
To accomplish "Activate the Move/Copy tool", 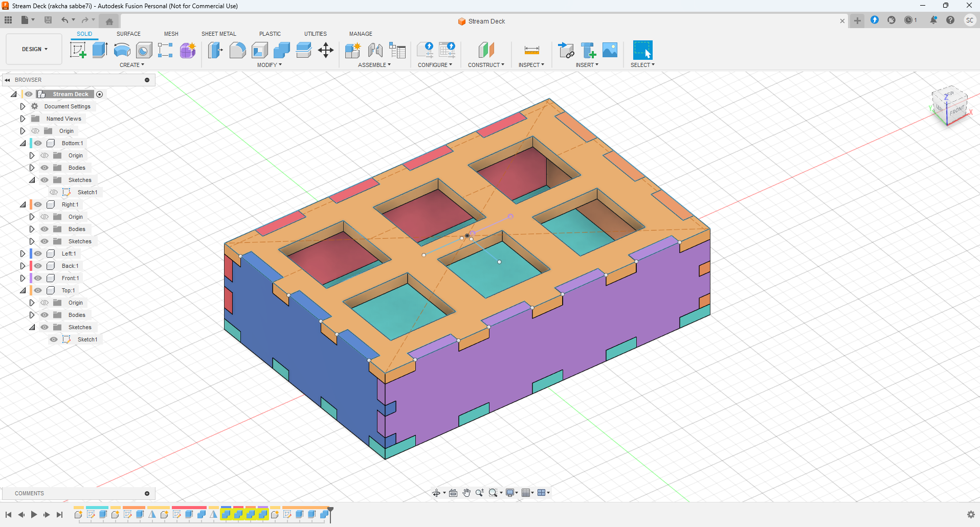I will click(x=326, y=50).
